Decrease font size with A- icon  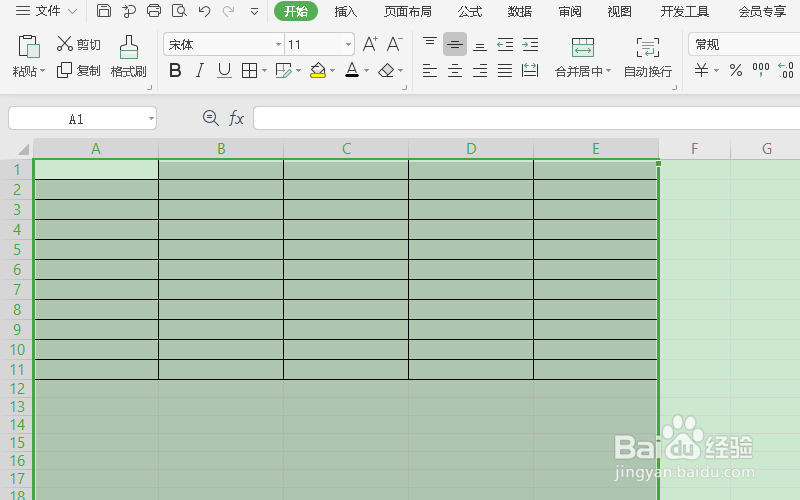394,44
